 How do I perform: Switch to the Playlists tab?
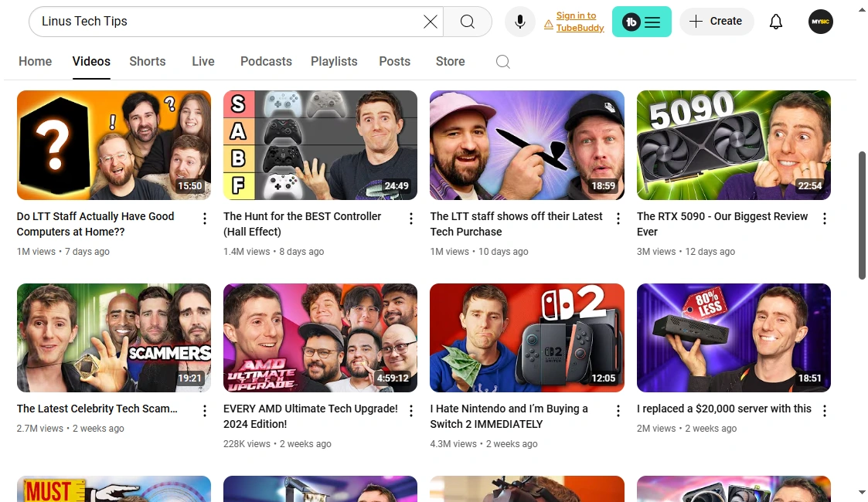pos(335,61)
